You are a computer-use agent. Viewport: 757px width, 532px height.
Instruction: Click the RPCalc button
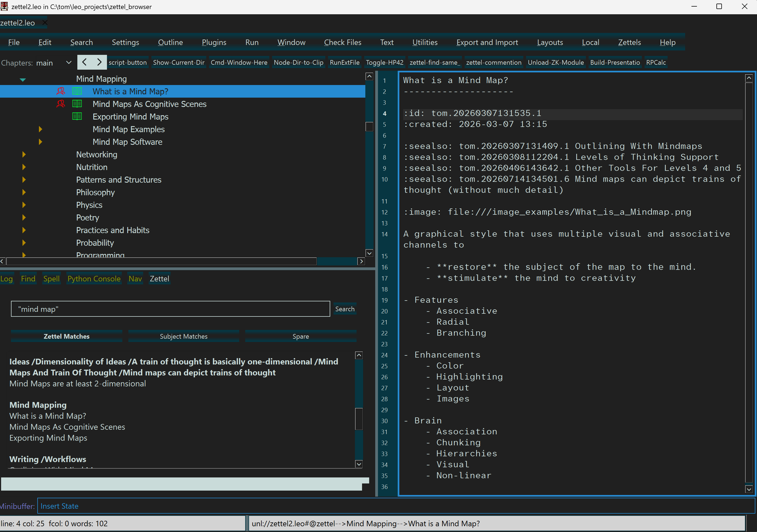(656, 62)
